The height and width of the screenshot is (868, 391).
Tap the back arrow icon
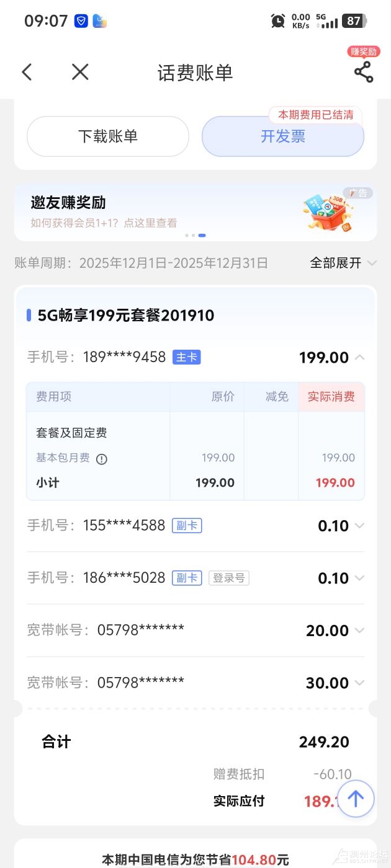click(27, 73)
